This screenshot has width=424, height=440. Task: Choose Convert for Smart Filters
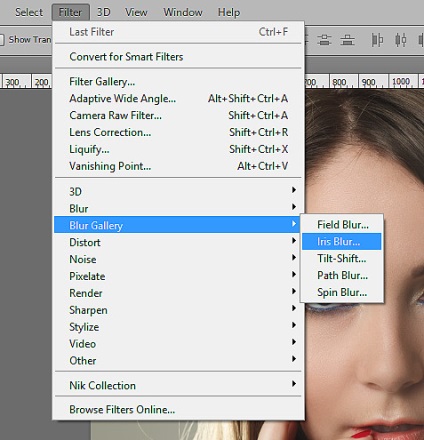pyautogui.click(x=126, y=57)
